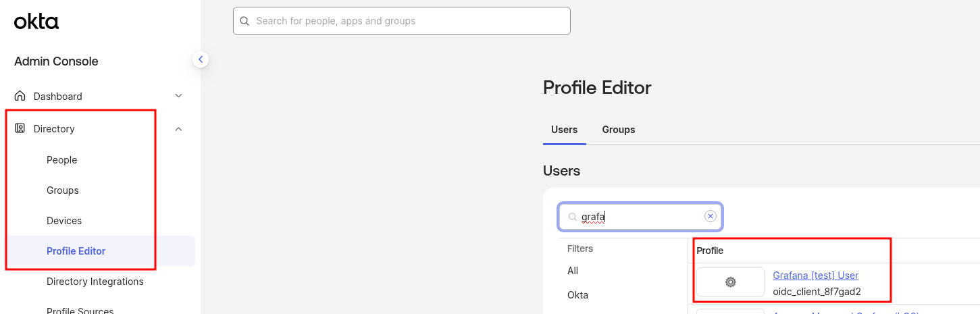The image size is (980, 314).
Task: Click the Directory address book icon
Action: [x=20, y=128]
